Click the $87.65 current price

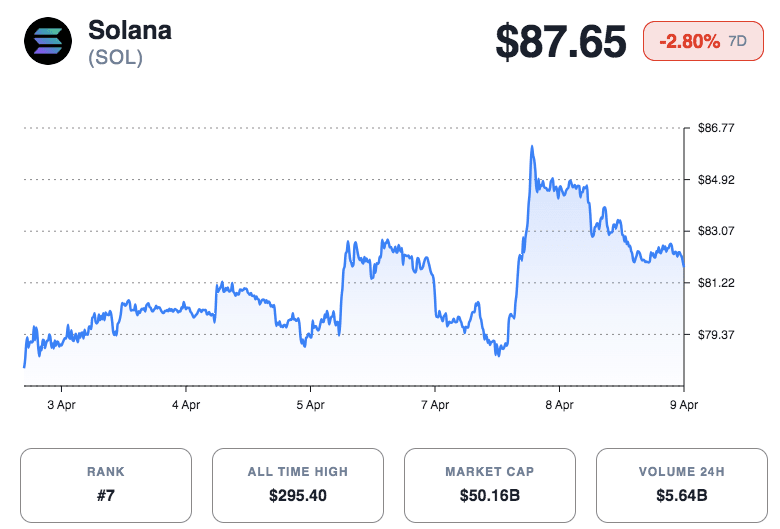click(561, 42)
